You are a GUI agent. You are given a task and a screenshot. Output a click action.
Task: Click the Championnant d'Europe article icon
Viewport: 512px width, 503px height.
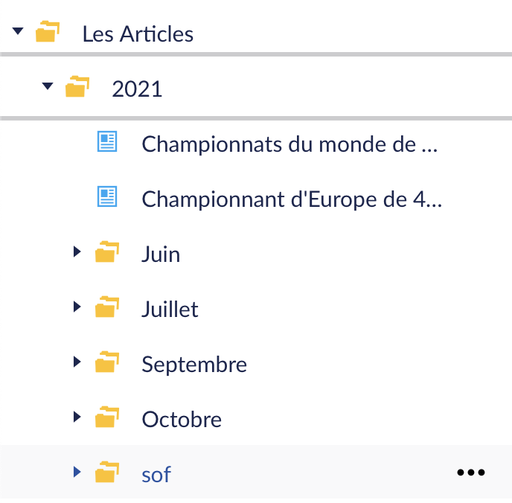pyautogui.click(x=107, y=196)
